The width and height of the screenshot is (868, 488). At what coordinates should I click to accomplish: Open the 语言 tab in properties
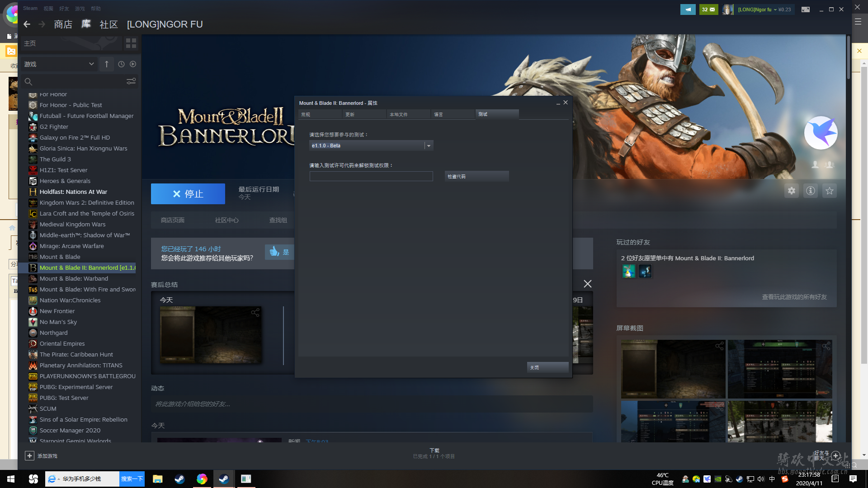point(453,114)
